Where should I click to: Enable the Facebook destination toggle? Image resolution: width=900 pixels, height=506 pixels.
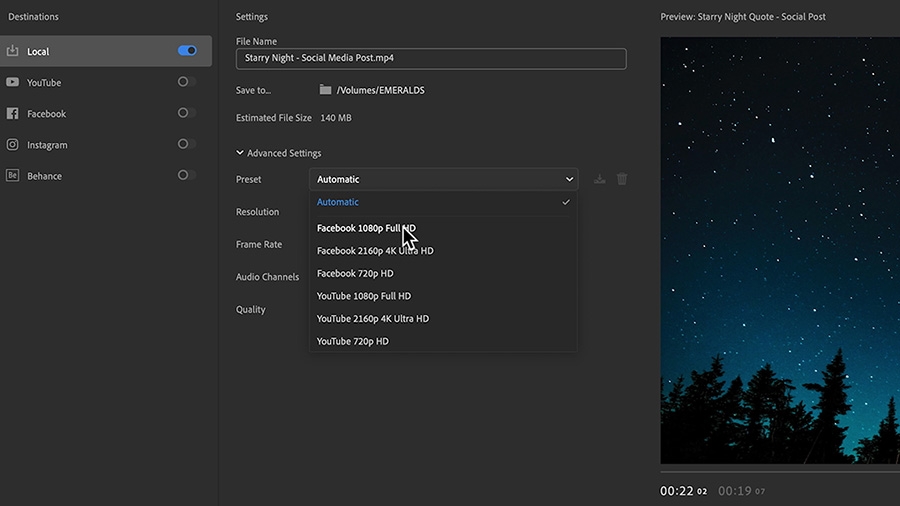(187, 113)
